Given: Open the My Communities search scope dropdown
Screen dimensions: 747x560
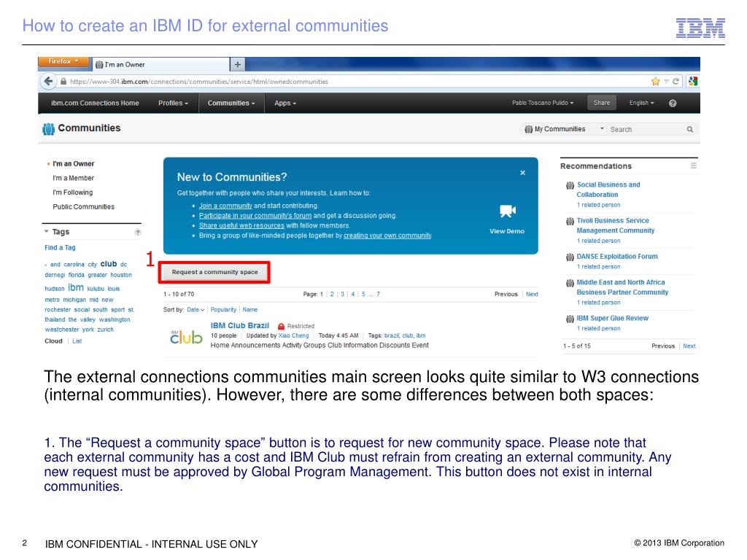Looking at the screenshot, I should pyautogui.click(x=564, y=129).
